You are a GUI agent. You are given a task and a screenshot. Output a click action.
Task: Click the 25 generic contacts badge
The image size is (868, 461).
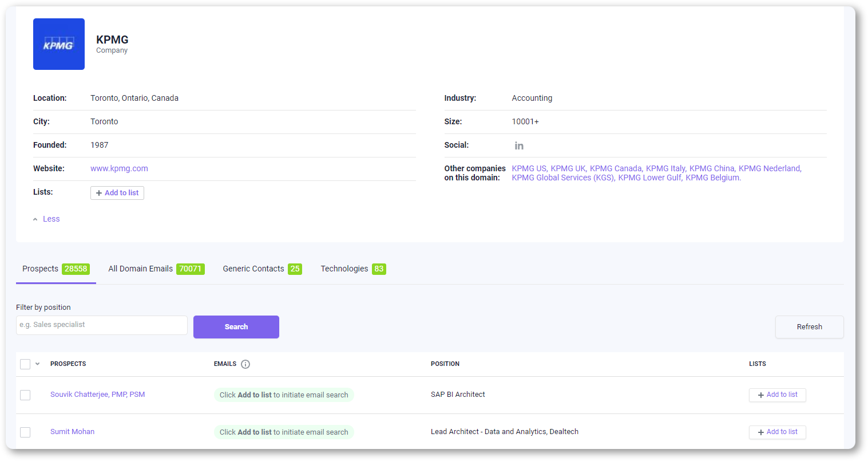(295, 269)
